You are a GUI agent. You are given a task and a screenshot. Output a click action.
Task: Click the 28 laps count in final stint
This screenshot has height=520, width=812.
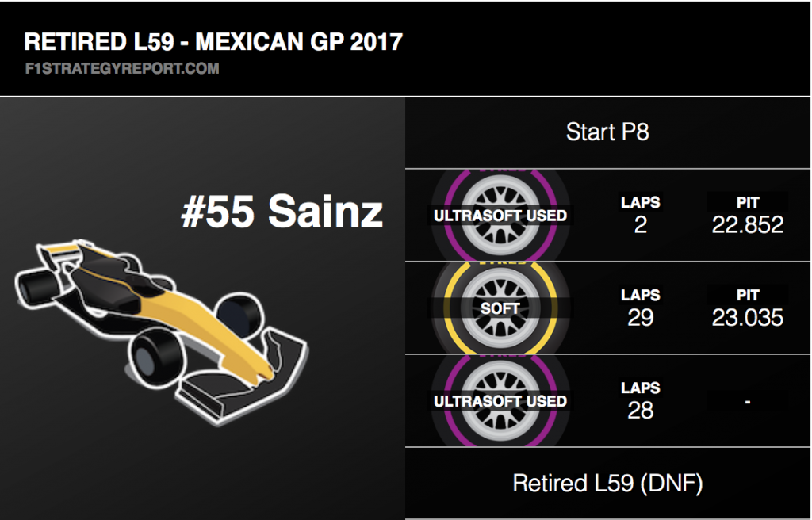point(641,410)
